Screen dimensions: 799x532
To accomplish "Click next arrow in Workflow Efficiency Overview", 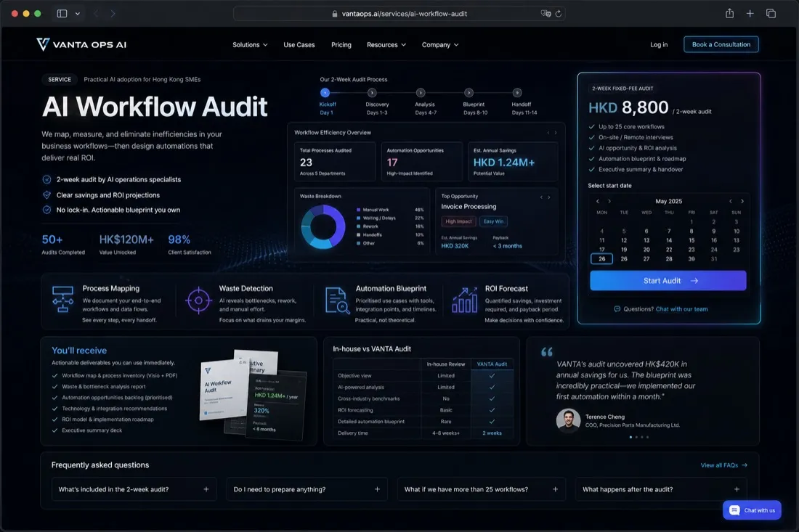I will [x=556, y=133].
